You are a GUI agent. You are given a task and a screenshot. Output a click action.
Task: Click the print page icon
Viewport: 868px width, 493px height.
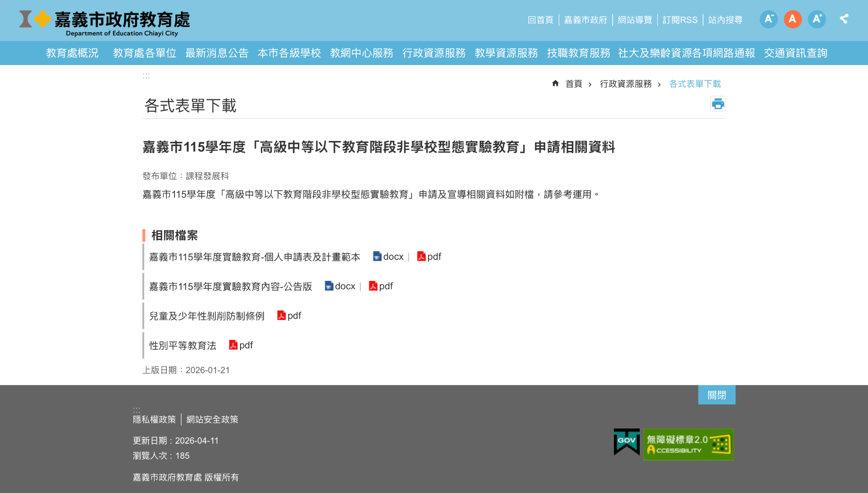tap(717, 104)
